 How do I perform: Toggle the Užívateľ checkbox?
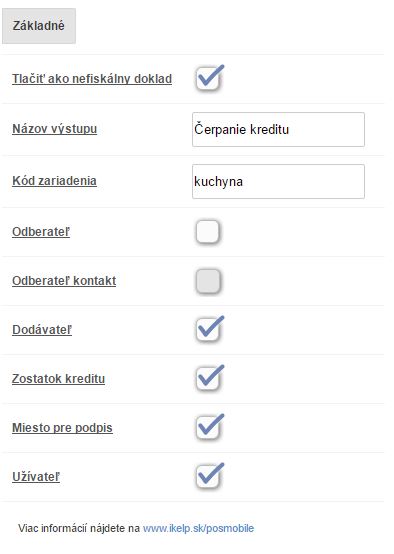[208, 477]
